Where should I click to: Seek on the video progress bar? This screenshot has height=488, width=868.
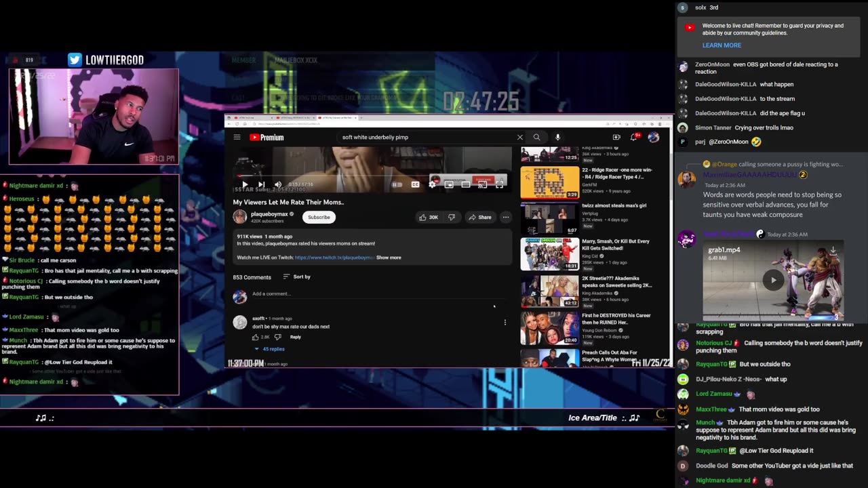click(x=372, y=176)
